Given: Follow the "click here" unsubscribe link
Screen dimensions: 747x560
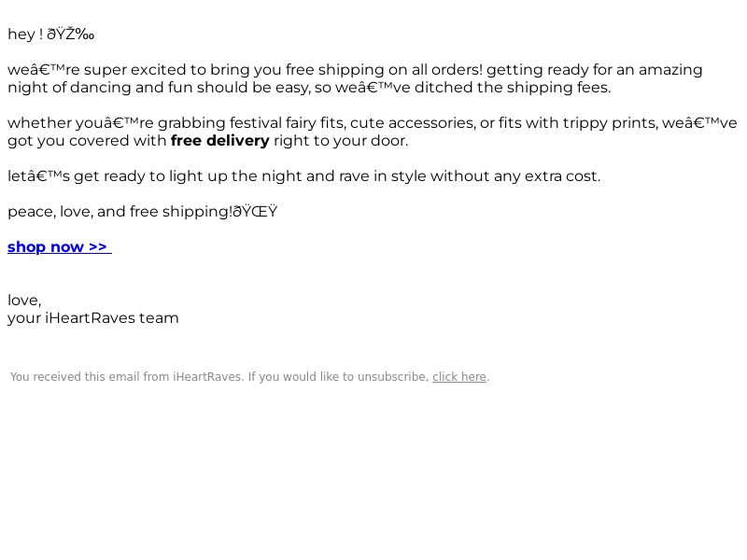Looking at the screenshot, I should coord(459,377).
